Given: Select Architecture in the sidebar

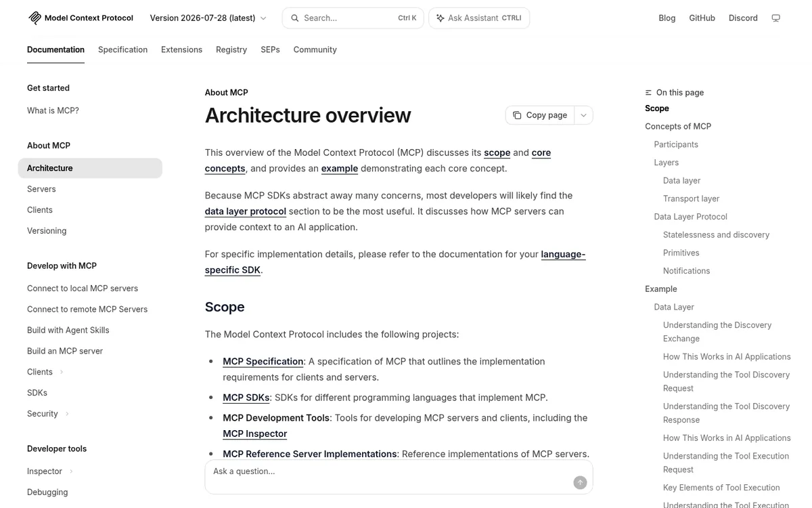Looking at the screenshot, I should point(90,168).
